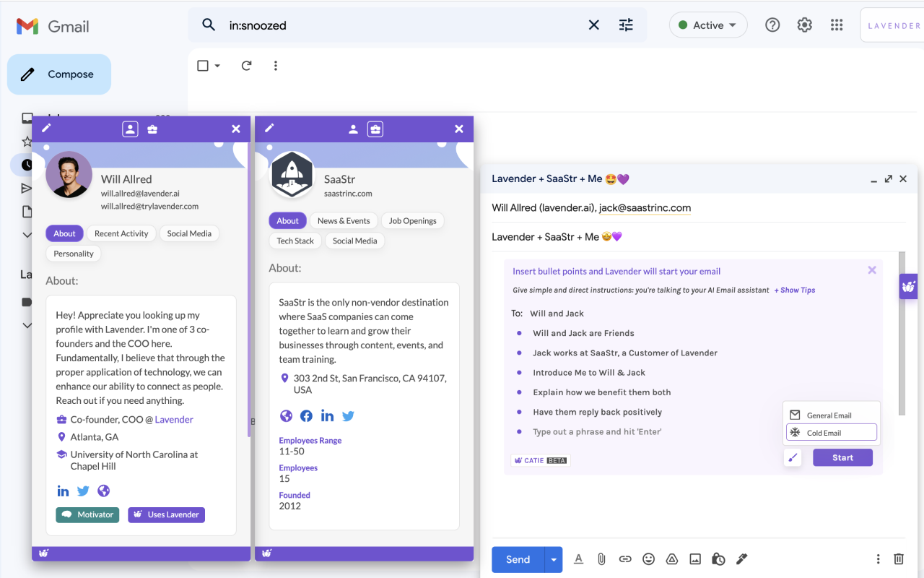Follow the Lavender company link
Viewport: 924px width, 578px height.
pyautogui.click(x=174, y=420)
